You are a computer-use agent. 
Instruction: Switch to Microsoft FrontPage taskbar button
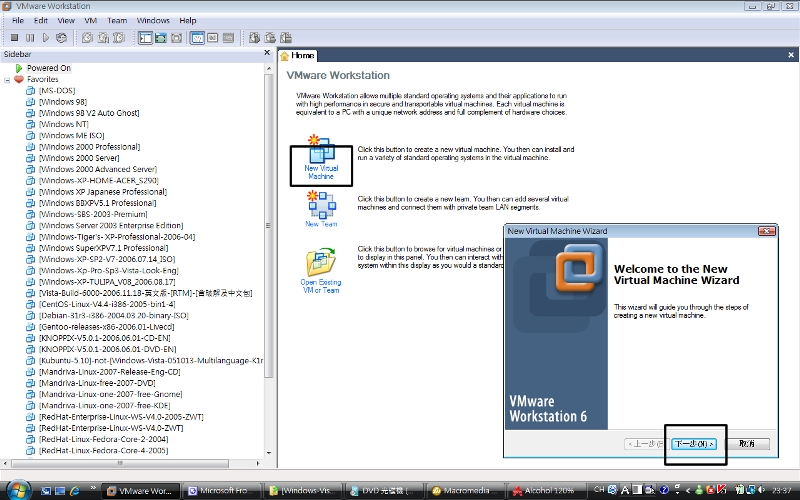pyautogui.click(x=221, y=491)
